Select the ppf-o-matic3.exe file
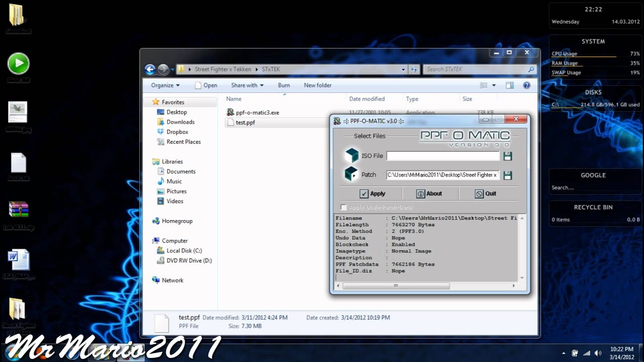The image size is (644, 362). click(257, 113)
